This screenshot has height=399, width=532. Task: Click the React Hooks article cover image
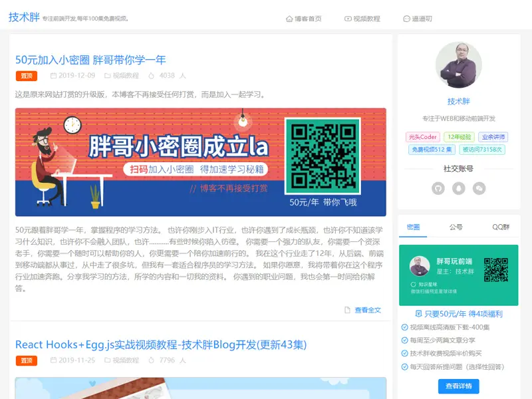tap(201, 388)
